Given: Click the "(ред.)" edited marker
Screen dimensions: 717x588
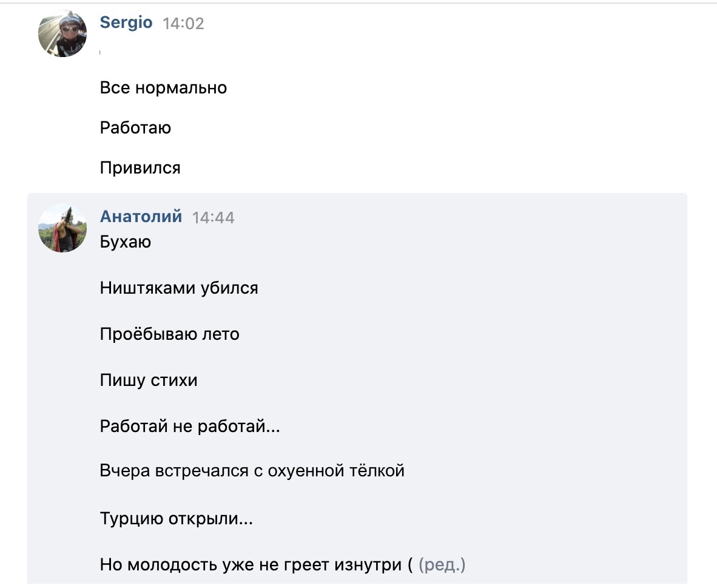Looking at the screenshot, I should 442,565.
